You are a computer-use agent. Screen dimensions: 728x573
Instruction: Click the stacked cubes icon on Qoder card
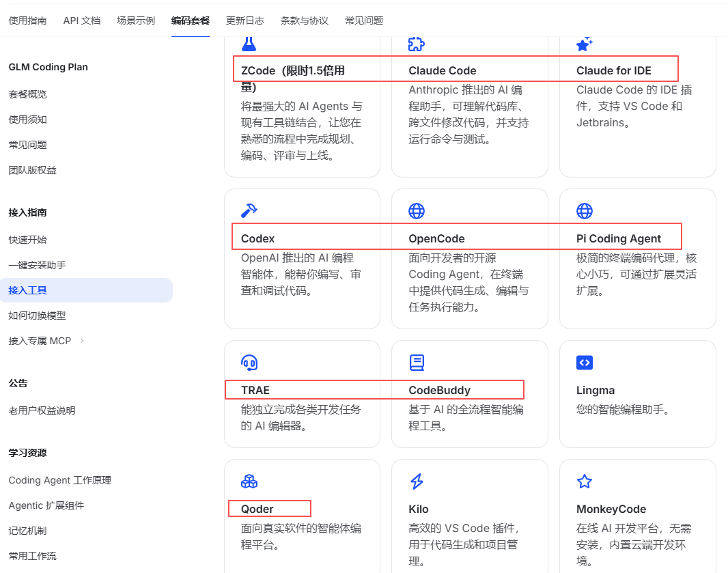(x=249, y=481)
